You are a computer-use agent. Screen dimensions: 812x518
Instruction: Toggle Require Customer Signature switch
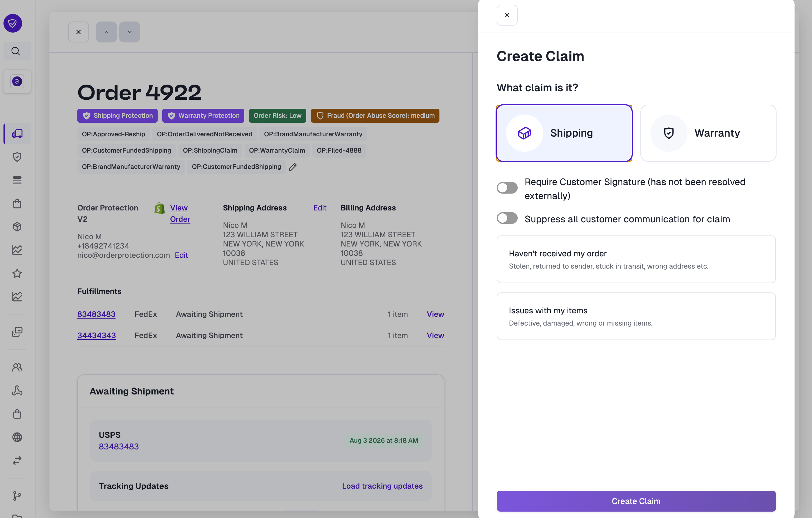point(507,188)
